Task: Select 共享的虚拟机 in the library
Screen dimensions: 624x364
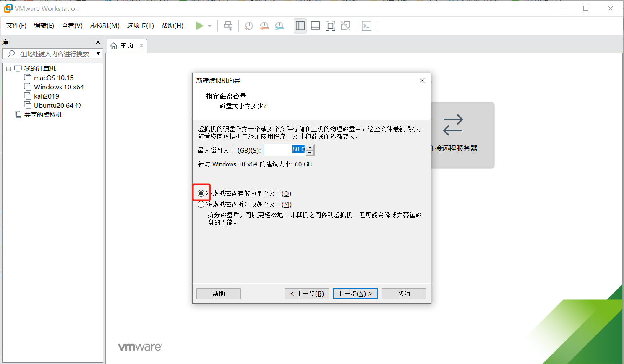Action: [x=43, y=115]
